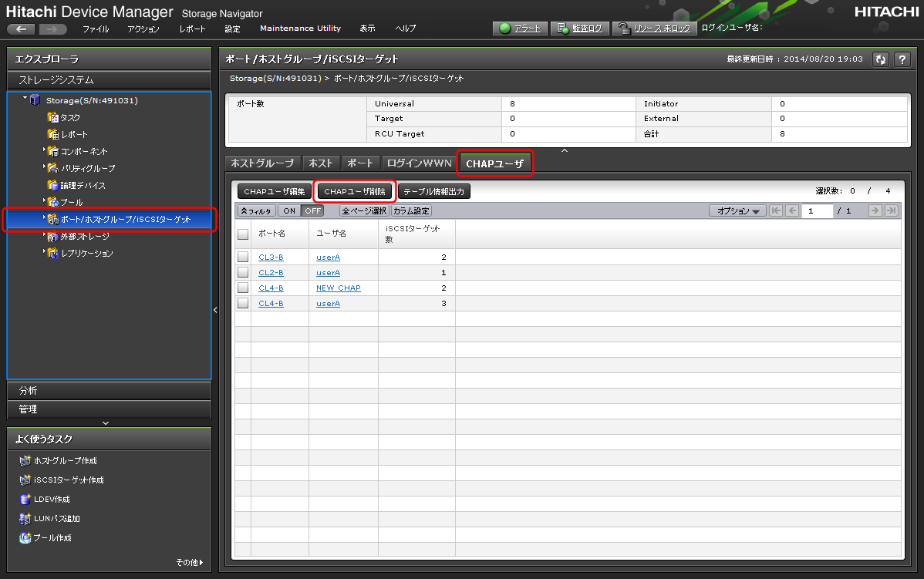Expand the コンポーネント tree node arrow

click(x=44, y=150)
